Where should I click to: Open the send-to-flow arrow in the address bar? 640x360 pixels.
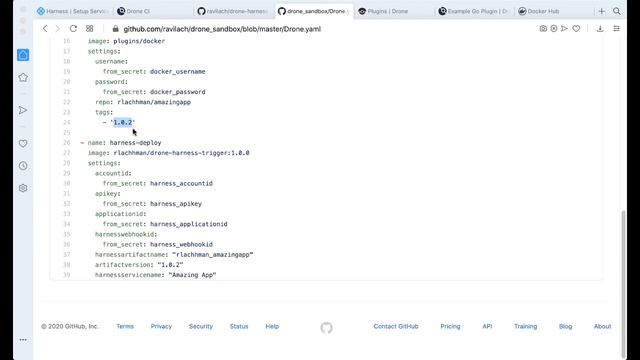[x=564, y=29]
